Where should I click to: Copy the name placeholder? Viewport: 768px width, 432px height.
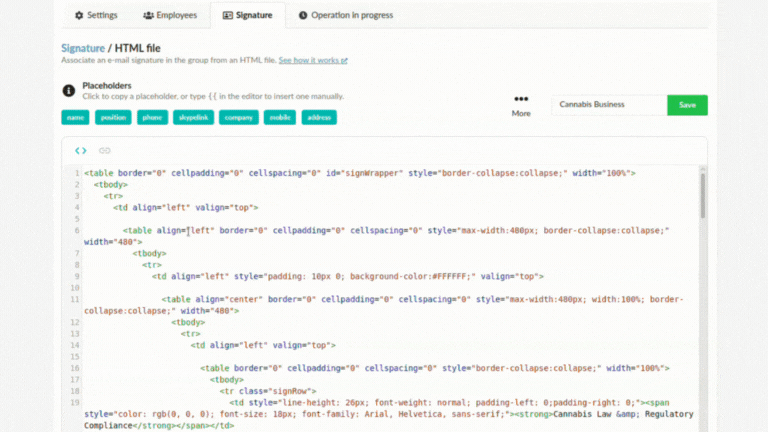74,117
